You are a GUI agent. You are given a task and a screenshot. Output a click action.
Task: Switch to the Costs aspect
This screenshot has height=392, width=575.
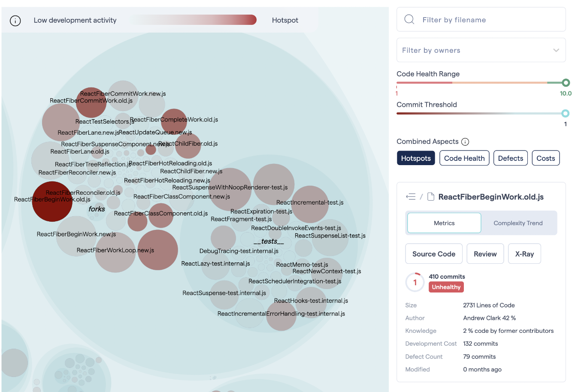point(545,158)
